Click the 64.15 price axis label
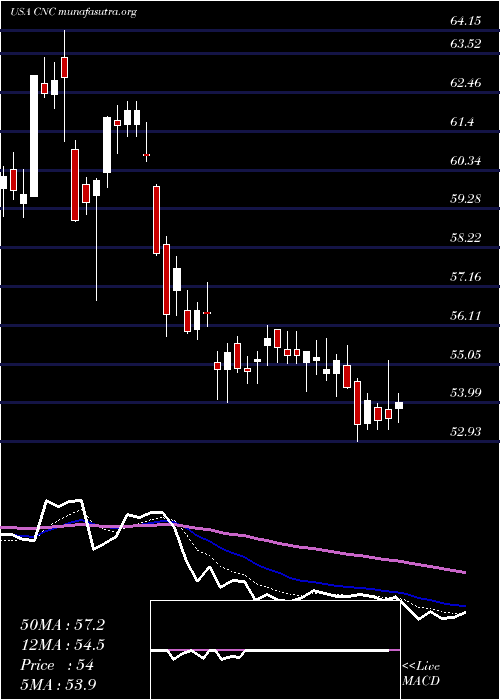 (466, 21)
